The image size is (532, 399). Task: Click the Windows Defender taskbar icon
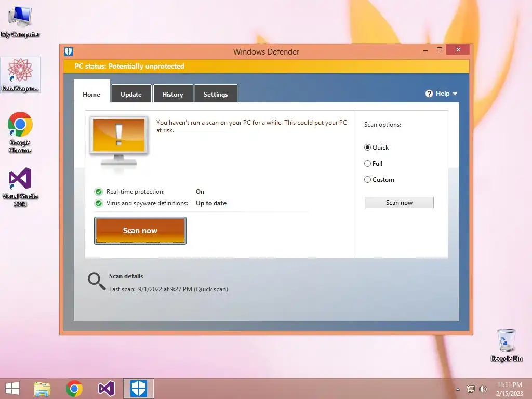pyautogui.click(x=138, y=389)
